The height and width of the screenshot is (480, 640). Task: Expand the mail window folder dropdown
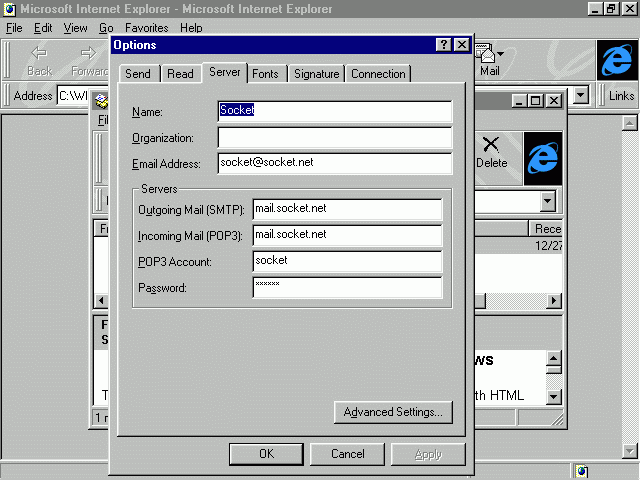coord(548,201)
